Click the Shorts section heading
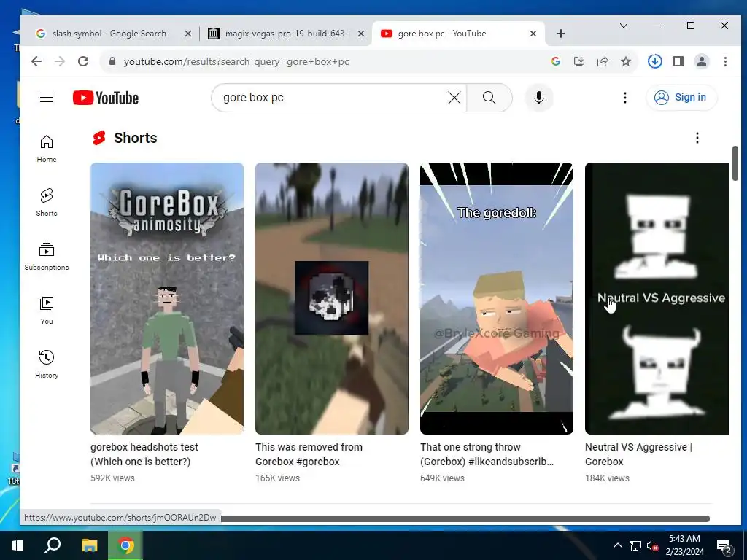 pyautogui.click(x=135, y=138)
